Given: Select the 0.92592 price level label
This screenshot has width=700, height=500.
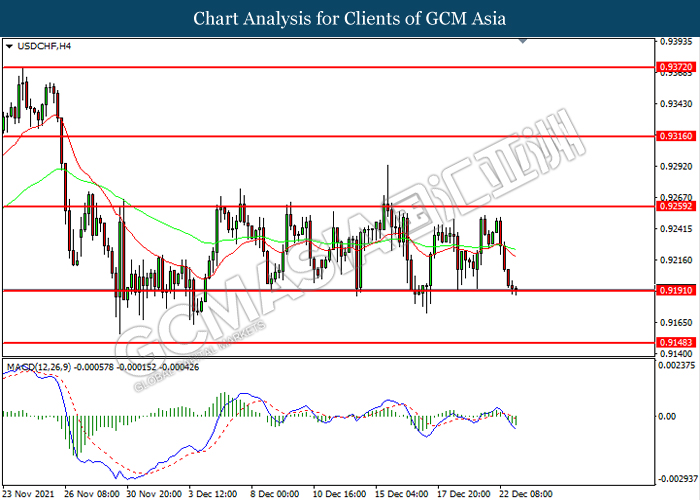Looking at the screenshot, I should (x=676, y=206).
